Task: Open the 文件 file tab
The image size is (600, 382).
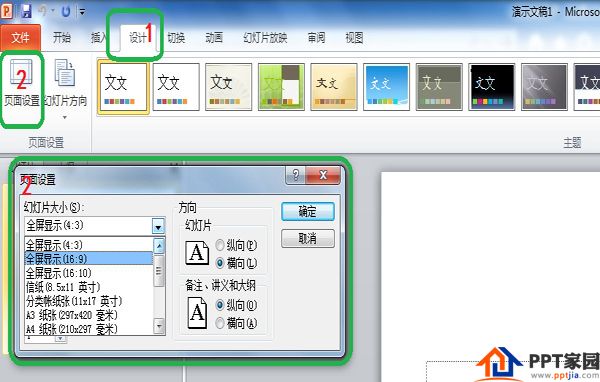Action: point(20,38)
